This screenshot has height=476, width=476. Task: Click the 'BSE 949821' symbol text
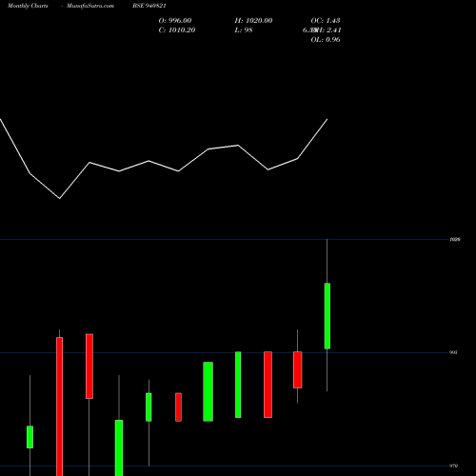[149, 6]
